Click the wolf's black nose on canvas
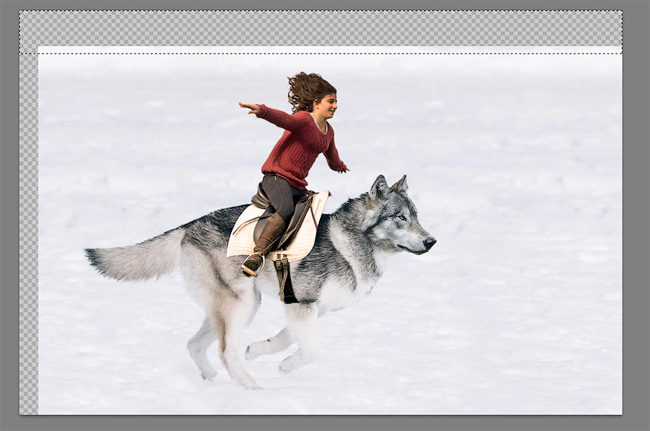Viewport: 650px width, 431px height. [x=429, y=242]
